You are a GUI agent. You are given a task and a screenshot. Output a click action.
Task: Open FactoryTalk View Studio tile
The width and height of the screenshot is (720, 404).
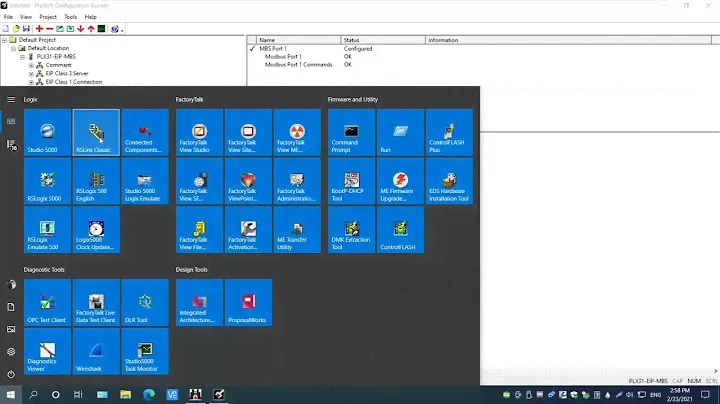pyautogui.click(x=199, y=134)
